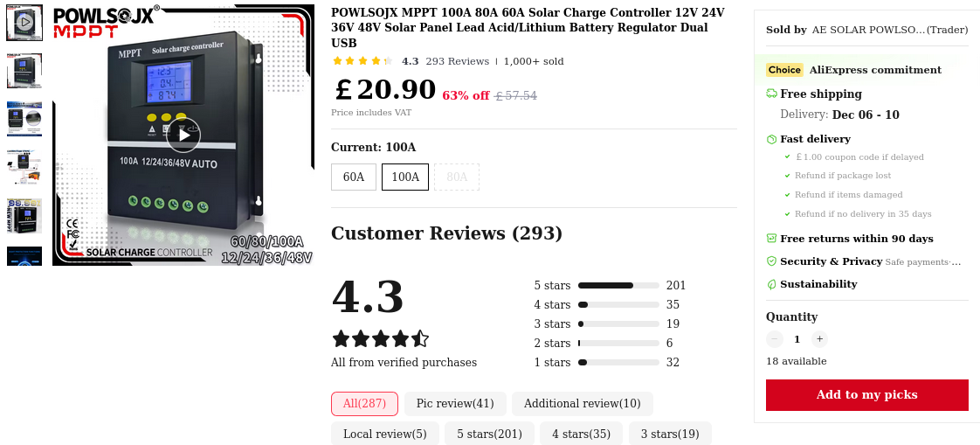
Task: Filter reviews by All(287)
Action: [x=364, y=404]
